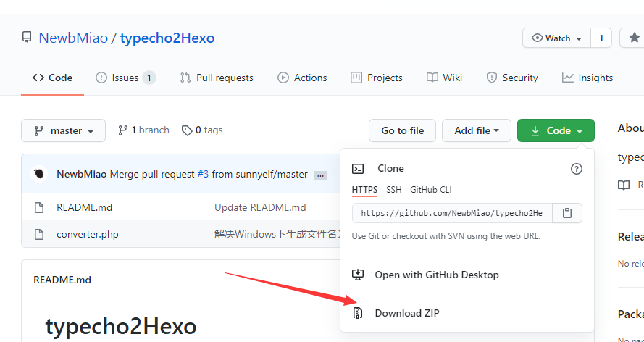Open the Watch dropdown
Image resolution: width=644 pixels, height=342 pixels.
tap(557, 38)
